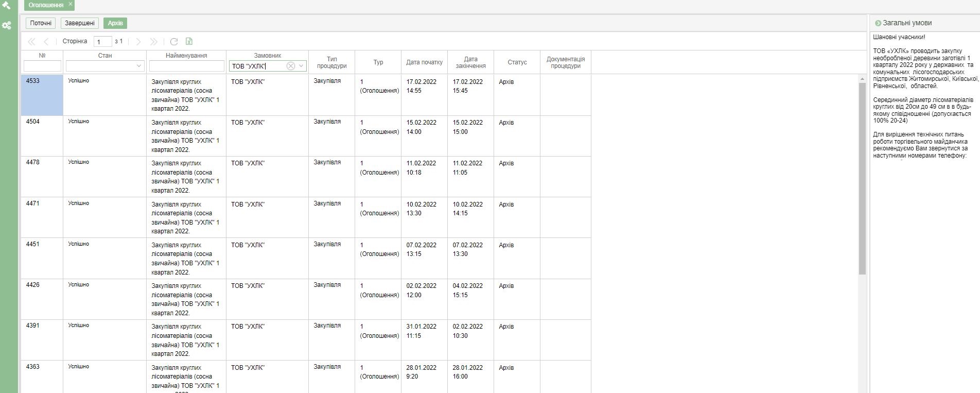980x393 pixels.
Task: Go to the previous page arrow
Action: 46,42
